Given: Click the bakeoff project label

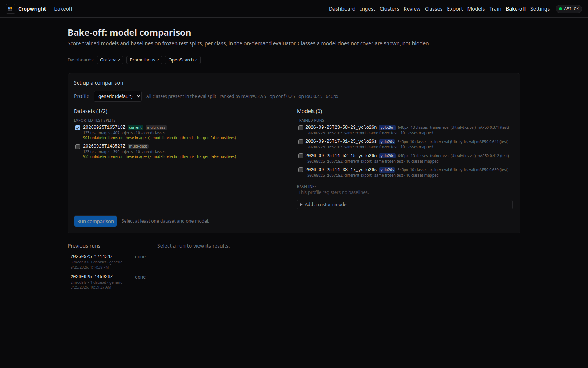Looking at the screenshot, I should (63, 9).
